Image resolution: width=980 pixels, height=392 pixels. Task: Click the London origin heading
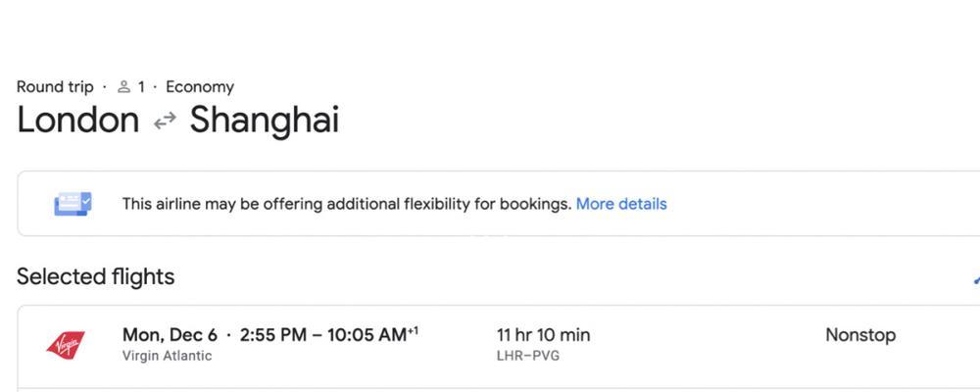[x=78, y=121]
